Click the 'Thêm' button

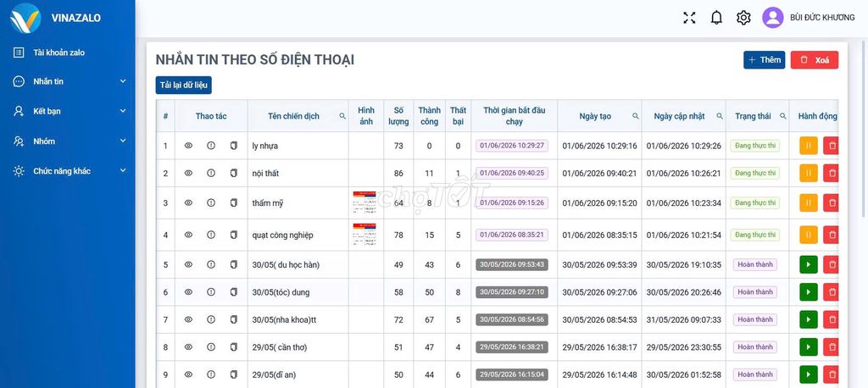(764, 60)
